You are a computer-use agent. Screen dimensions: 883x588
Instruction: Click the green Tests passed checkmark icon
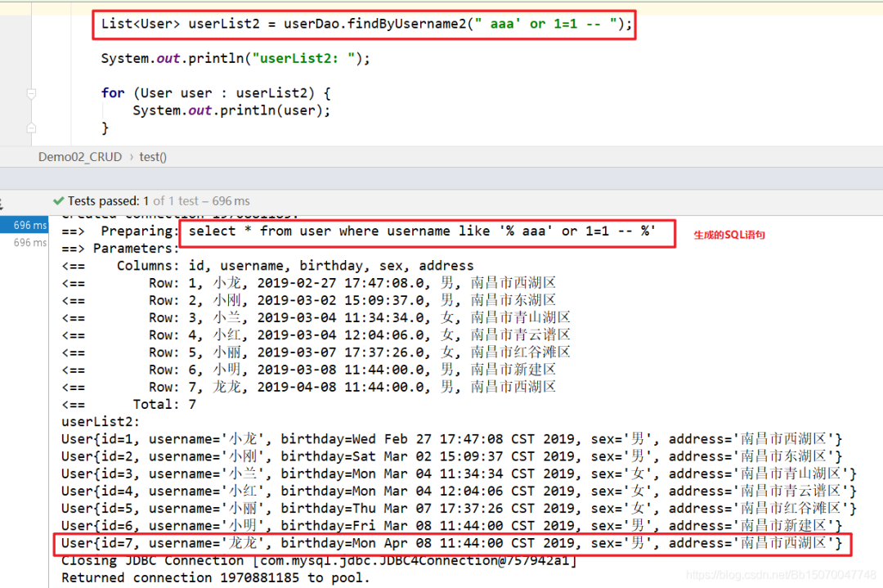(x=58, y=201)
